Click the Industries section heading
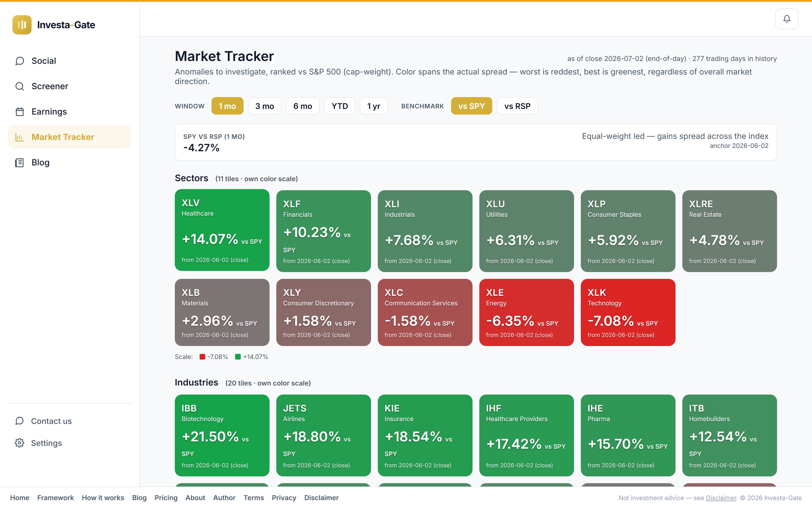Image resolution: width=812 pixels, height=508 pixels. tap(197, 382)
